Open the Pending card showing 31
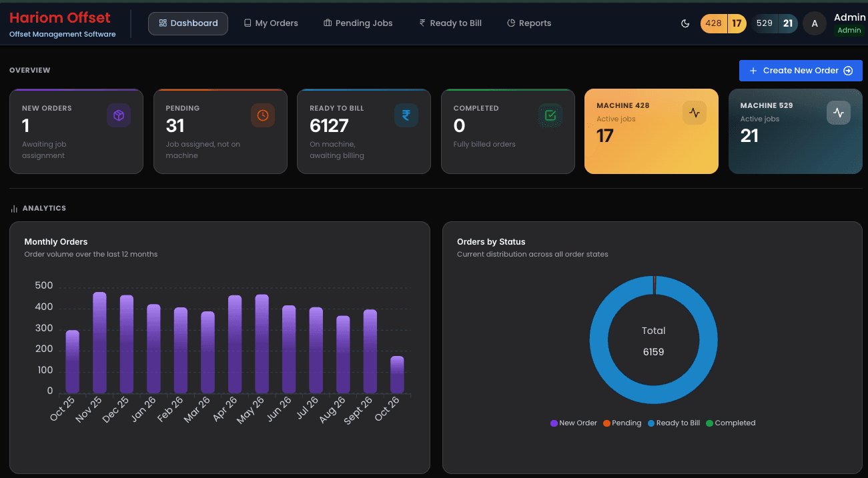 pyautogui.click(x=220, y=131)
